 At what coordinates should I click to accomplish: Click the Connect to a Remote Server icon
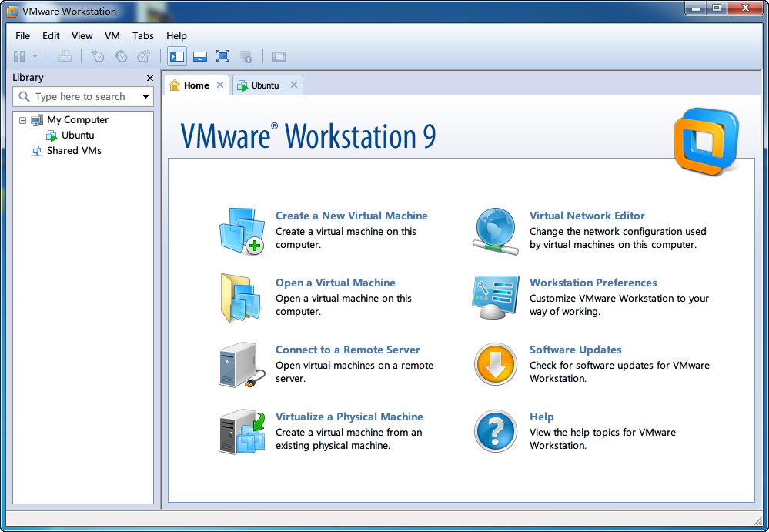click(x=242, y=365)
